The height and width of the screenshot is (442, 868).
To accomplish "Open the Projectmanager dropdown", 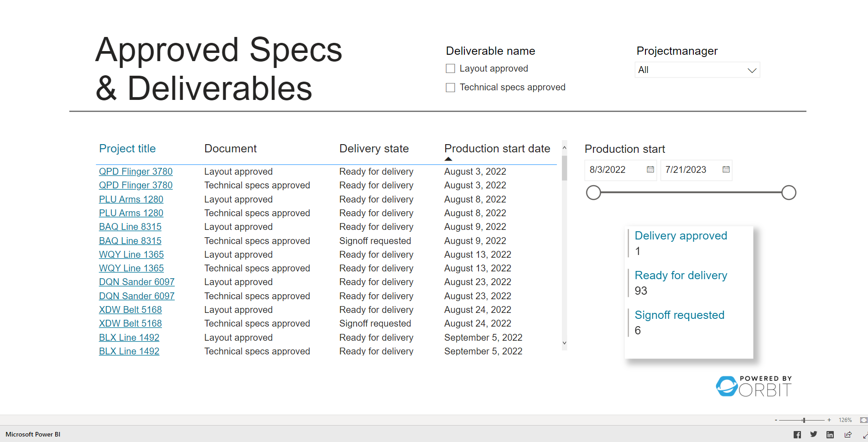I will tap(752, 70).
